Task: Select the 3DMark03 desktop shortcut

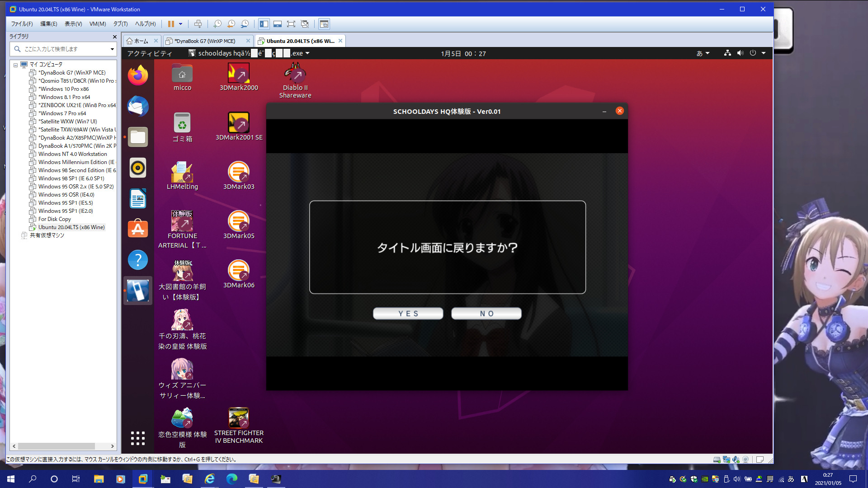Action: point(239,175)
